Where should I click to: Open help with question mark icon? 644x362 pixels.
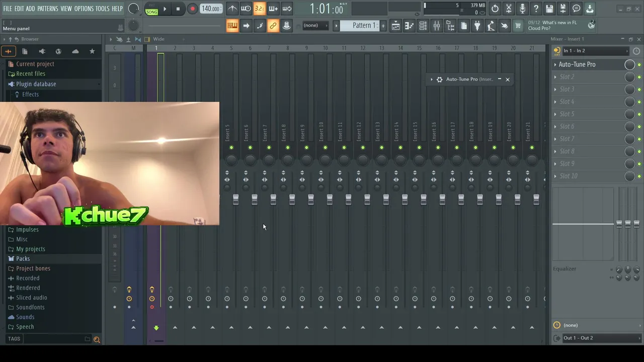(x=536, y=9)
